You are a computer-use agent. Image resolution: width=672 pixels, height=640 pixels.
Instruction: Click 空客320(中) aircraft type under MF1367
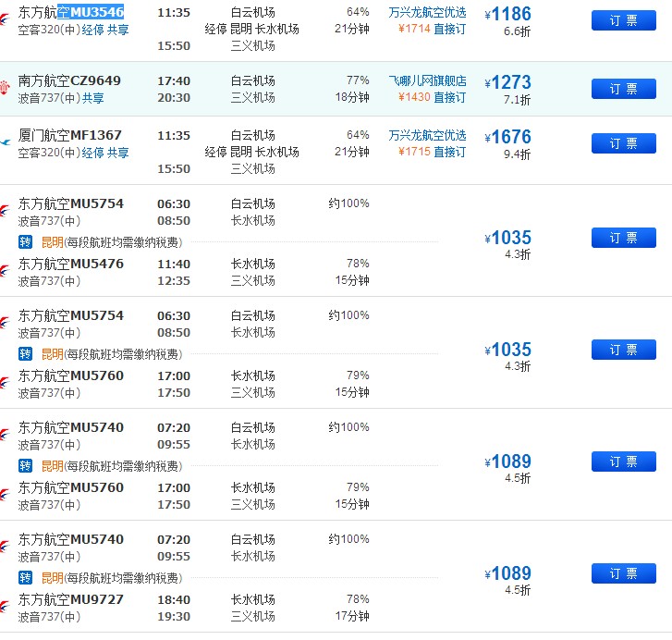(49, 153)
